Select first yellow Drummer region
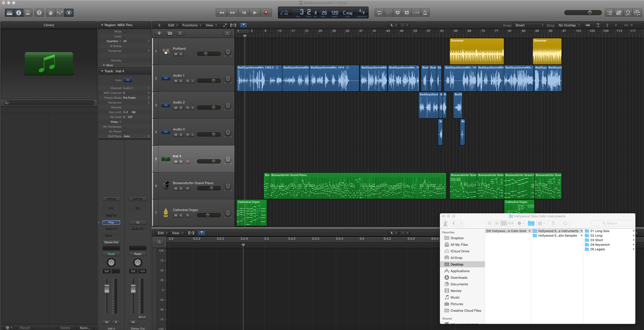This screenshot has height=330, width=644. pos(477,51)
